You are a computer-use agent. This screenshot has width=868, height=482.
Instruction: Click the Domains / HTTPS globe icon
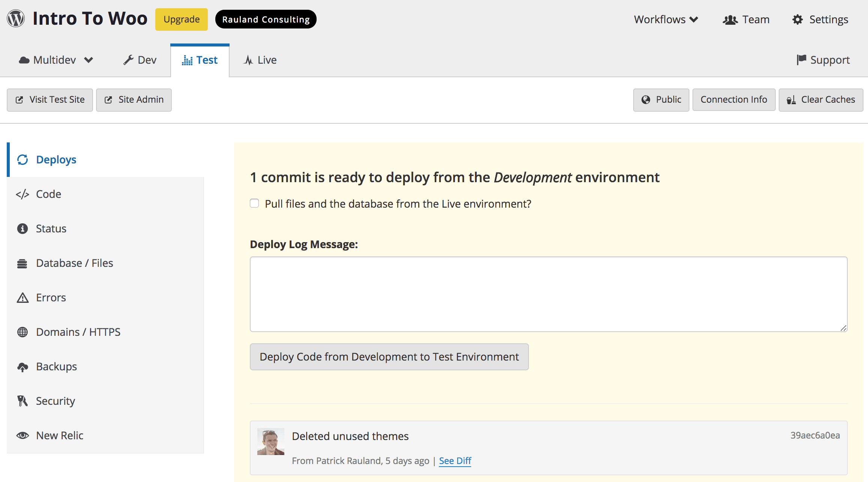click(23, 332)
